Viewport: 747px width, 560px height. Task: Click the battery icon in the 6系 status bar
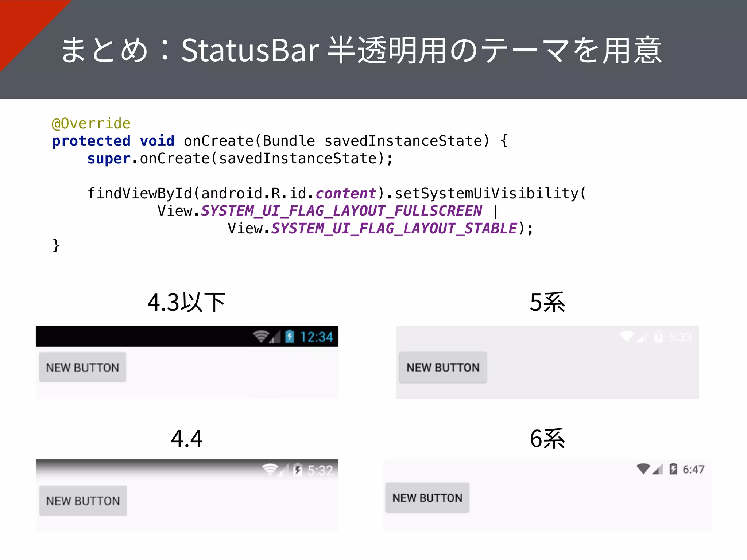point(673,469)
